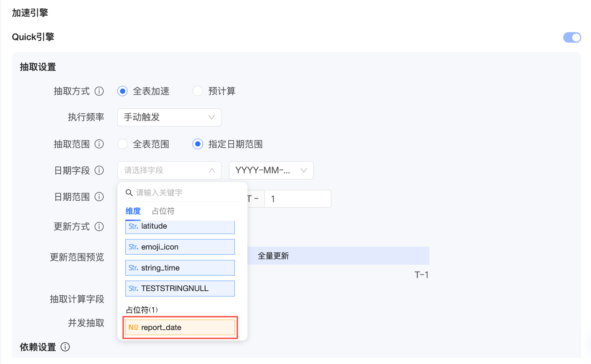Click the info icon beside 抽取范围

(x=99, y=144)
